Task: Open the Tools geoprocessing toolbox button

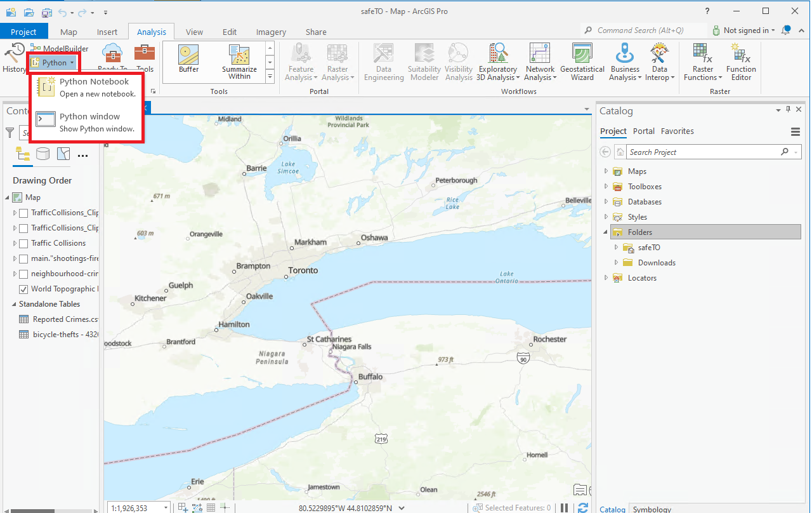Action: (x=145, y=58)
